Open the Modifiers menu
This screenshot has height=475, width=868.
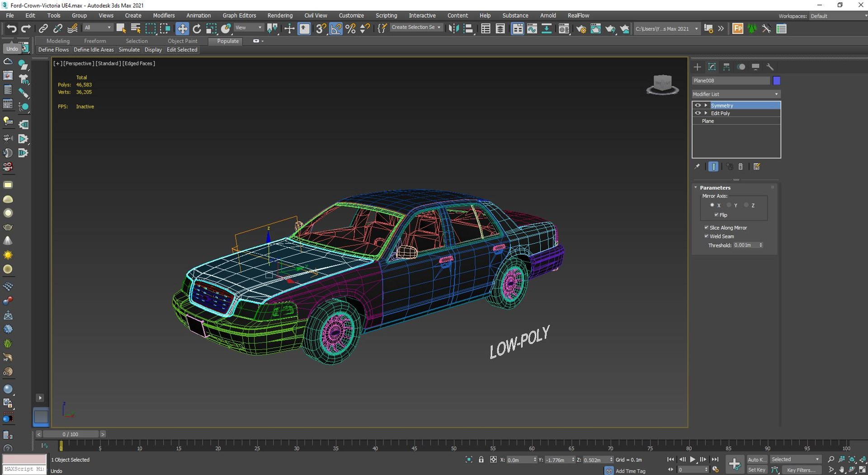point(164,15)
